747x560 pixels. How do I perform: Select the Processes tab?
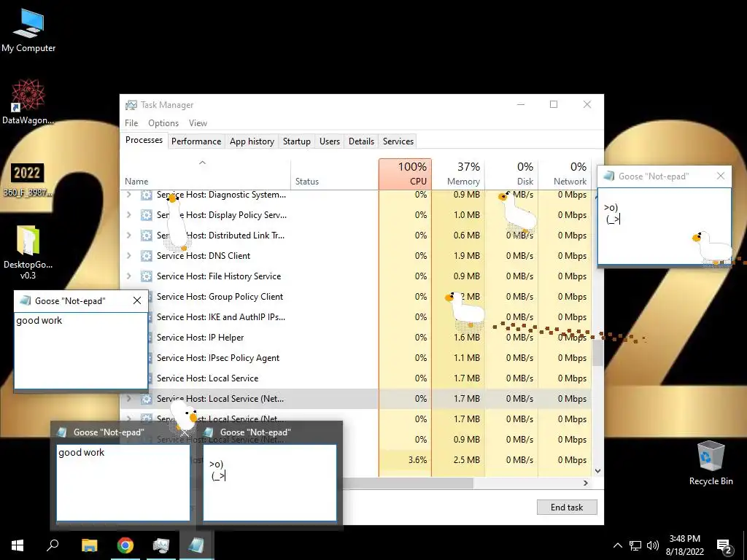click(x=144, y=140)
